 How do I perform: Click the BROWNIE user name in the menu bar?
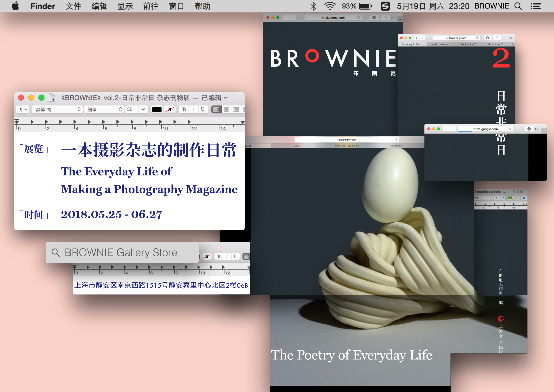[491, 6]
